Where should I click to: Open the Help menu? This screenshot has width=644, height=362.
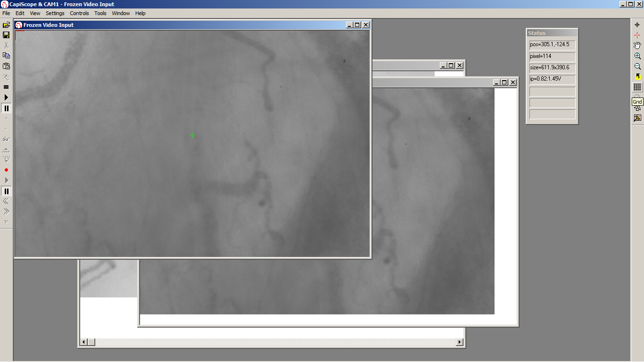[x=140, y=13]
